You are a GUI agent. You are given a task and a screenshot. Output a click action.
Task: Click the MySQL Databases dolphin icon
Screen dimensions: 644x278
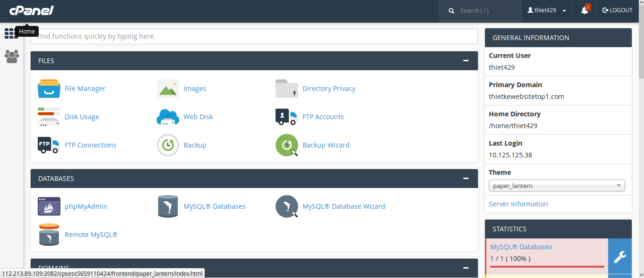(168, 206)
